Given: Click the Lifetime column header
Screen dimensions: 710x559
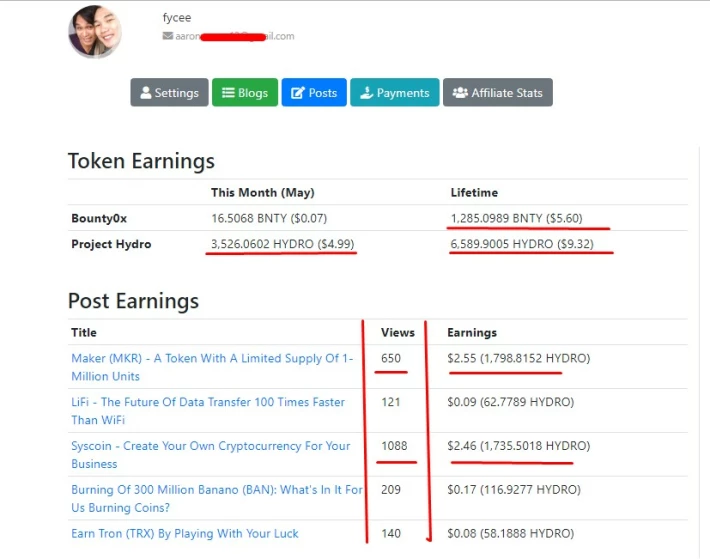Looking at the screenshot, I should [474, 193].
